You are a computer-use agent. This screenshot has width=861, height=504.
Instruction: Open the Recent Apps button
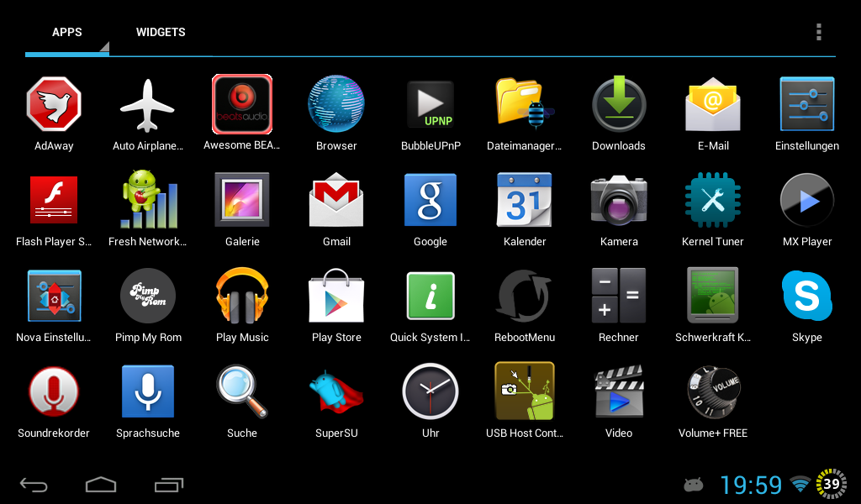pos(168,485)
